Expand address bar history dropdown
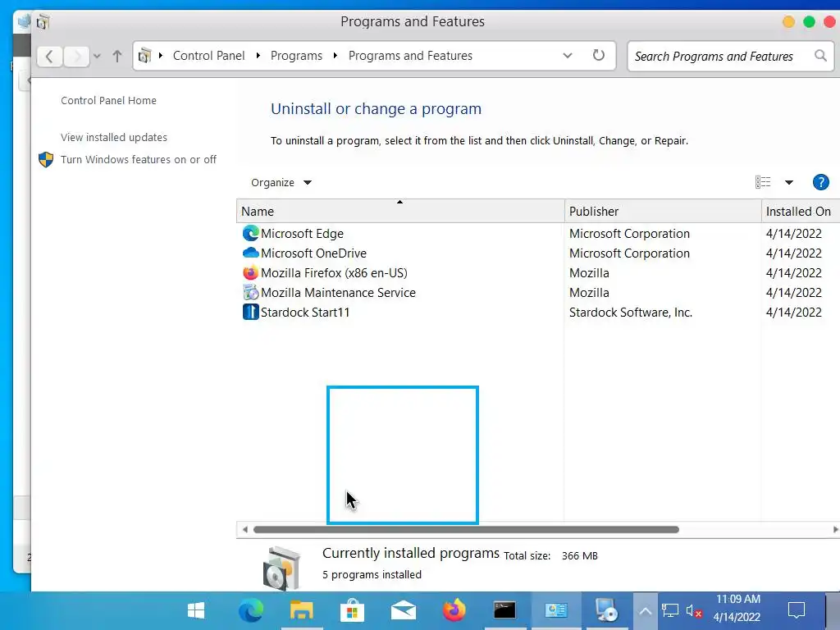840x630 pixels. (568, 56)
